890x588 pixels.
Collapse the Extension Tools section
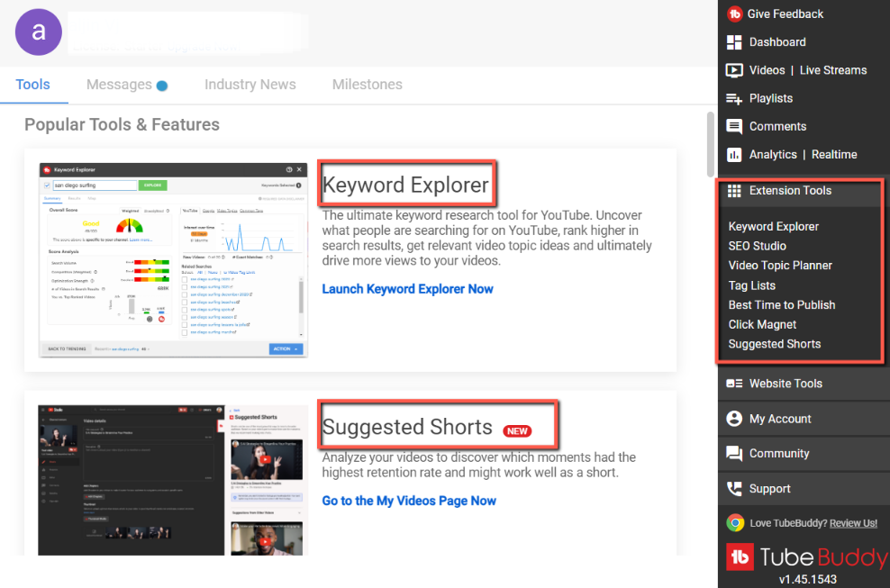tap(789, 190)
